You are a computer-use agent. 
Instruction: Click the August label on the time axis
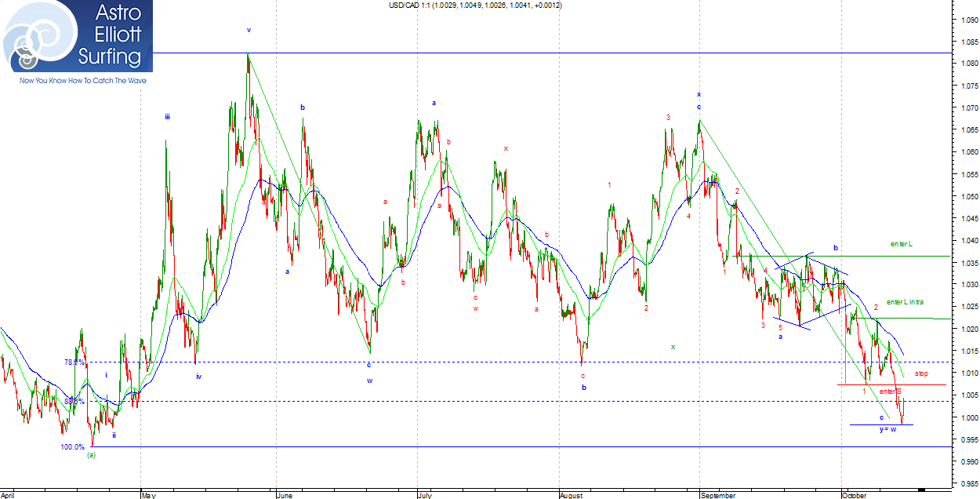click(572, 495)
